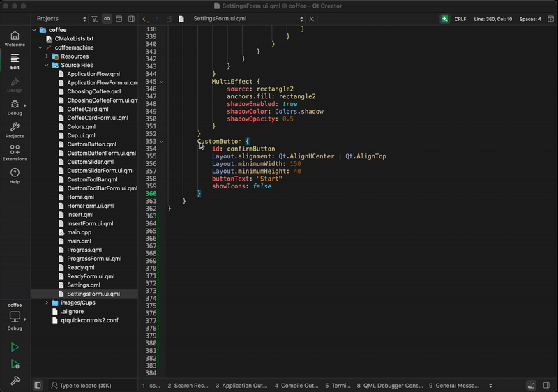The height and width of the screenshot is (392, 558).
Task: Split the Projects side panel
Action: [119, 19]
